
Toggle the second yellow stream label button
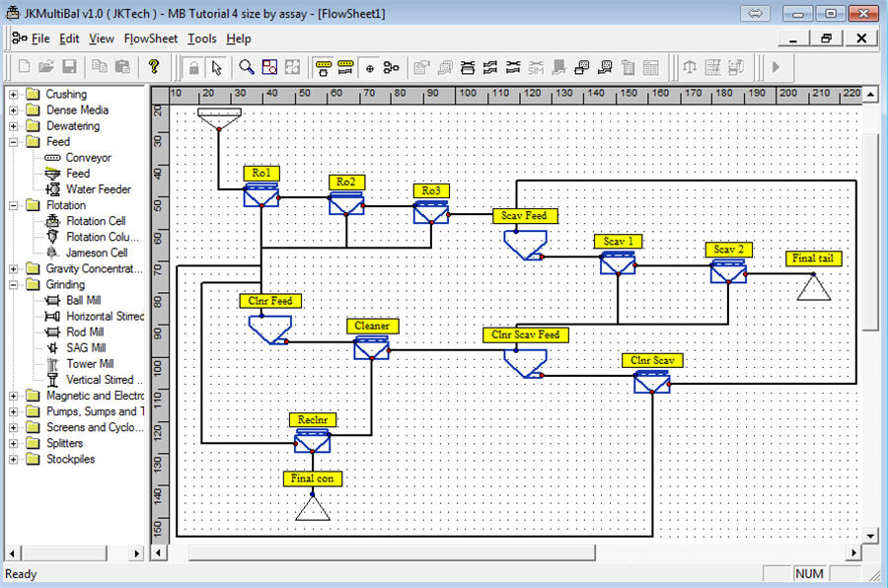[x=345, y=67]
